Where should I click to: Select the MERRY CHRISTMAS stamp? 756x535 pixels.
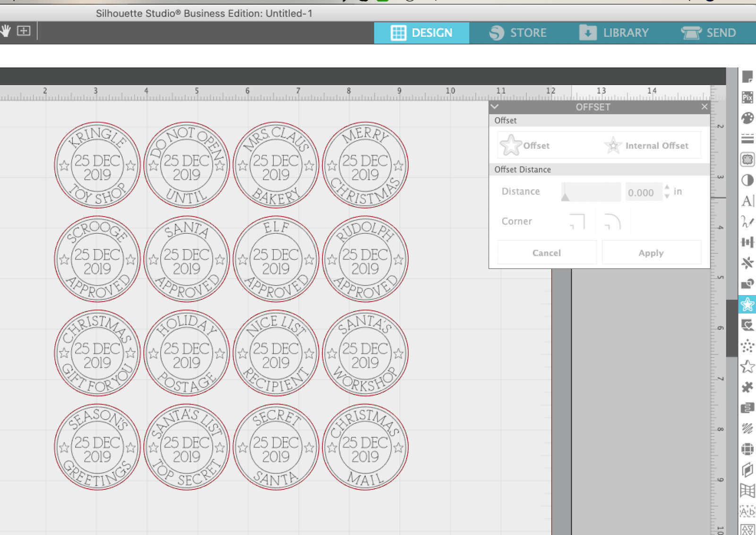tap(365, 165)
